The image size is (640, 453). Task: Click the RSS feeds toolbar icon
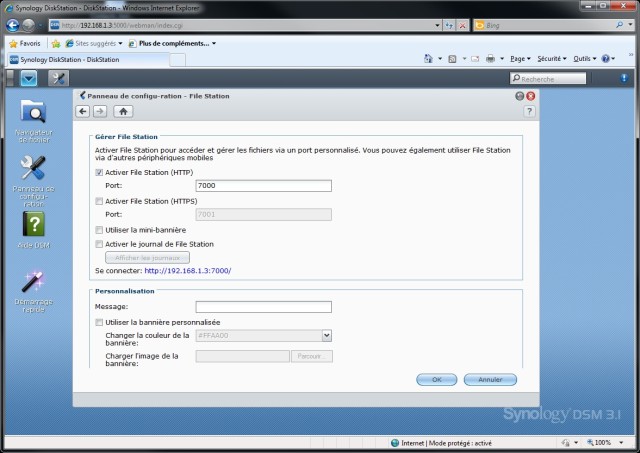tap(452, 59)
